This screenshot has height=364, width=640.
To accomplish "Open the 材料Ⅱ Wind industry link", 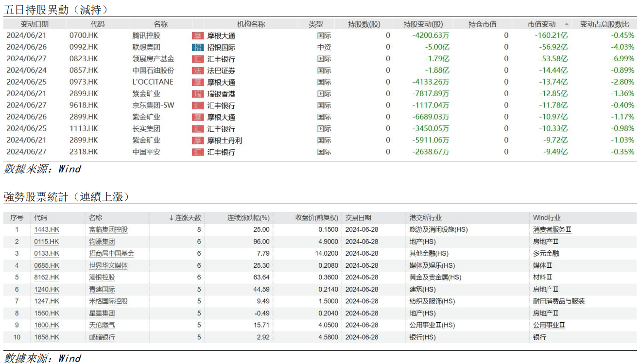I will (543, 277).
